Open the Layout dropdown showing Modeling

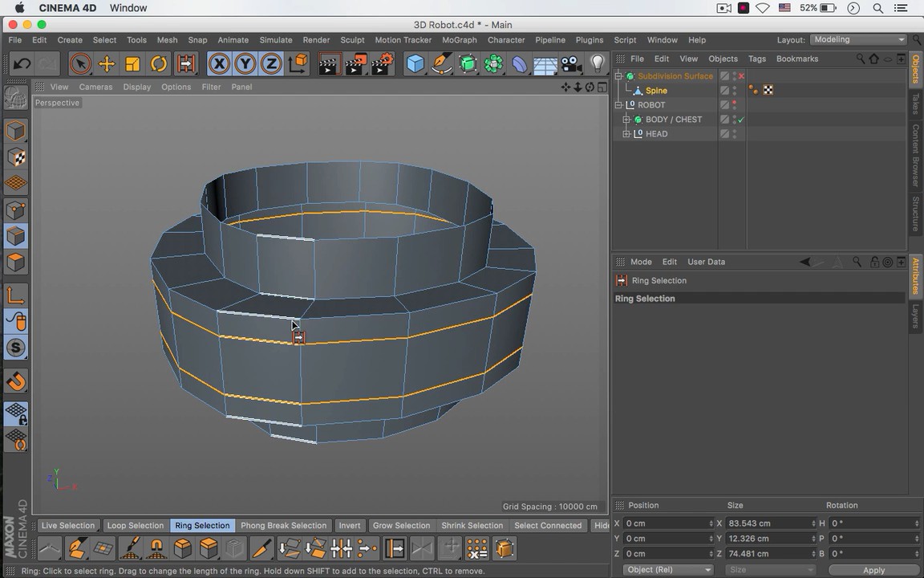point(858,39)
